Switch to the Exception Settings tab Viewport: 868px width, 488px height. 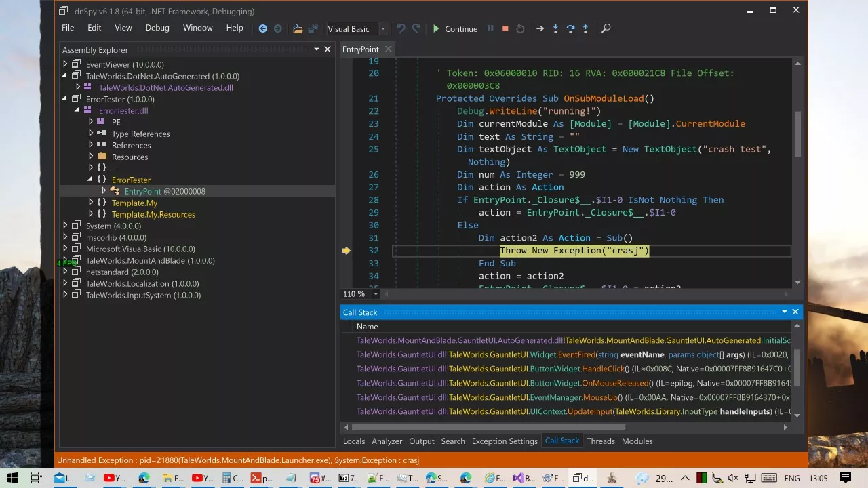(505, 441)
